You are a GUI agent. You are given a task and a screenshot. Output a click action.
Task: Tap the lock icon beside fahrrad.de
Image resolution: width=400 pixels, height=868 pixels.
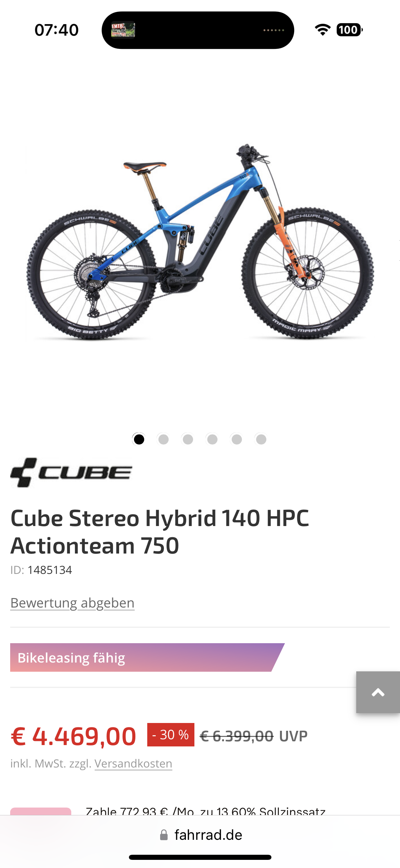click(164, 835)
